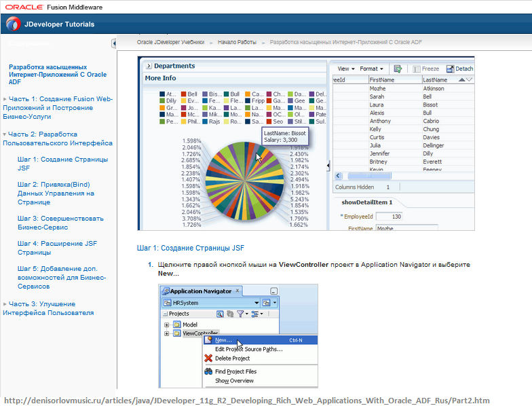Screen dimensions: 532x406
Task: Click table horizontal scrollbar left arrow
Action: click(x=338, y=176)
